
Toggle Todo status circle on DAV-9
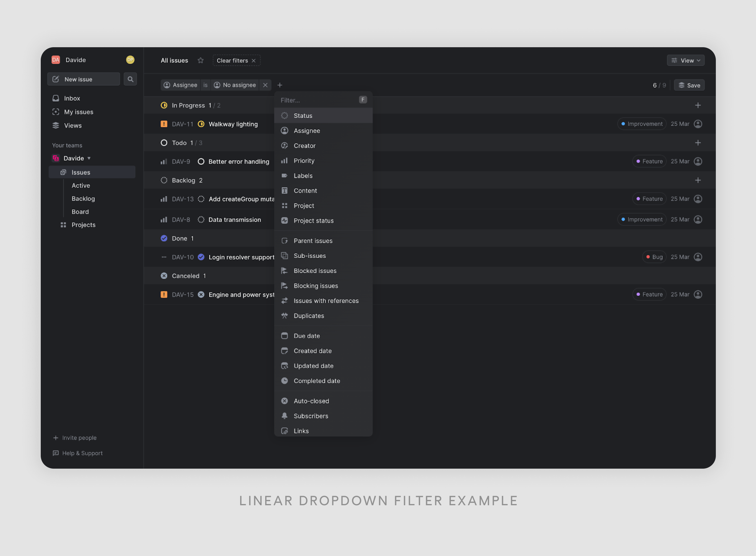tap(201, 161)
